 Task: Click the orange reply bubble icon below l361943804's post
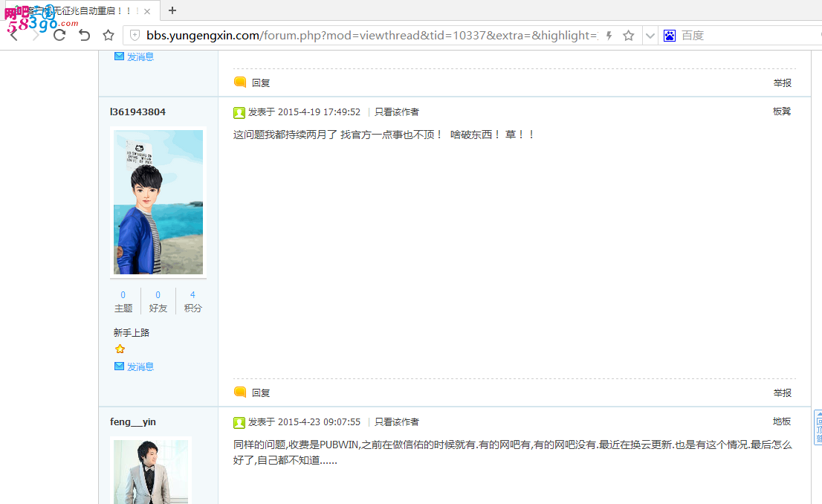click(x=240, y=392)
